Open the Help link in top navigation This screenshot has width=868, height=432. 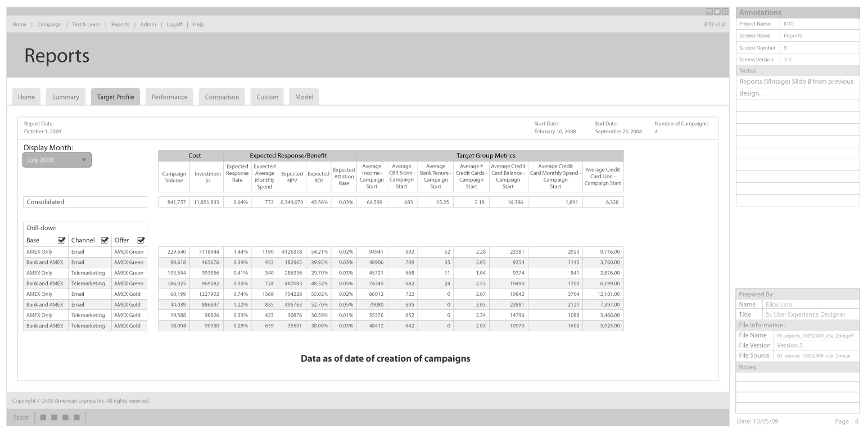point(198,24)
